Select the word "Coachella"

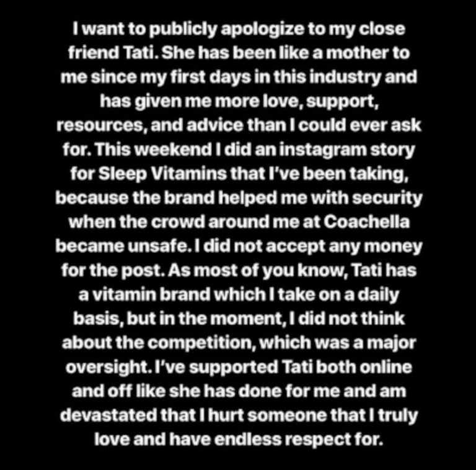[x=366, y=222]
